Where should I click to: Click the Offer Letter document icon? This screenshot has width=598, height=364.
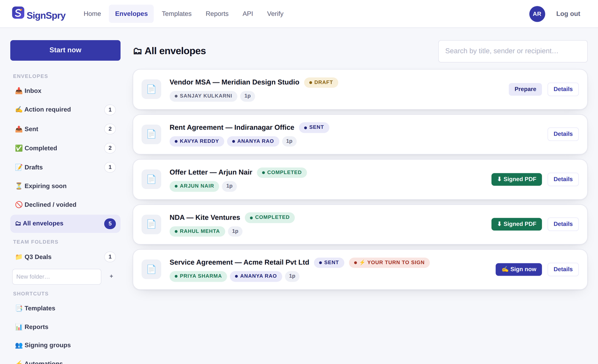point(151,179)
